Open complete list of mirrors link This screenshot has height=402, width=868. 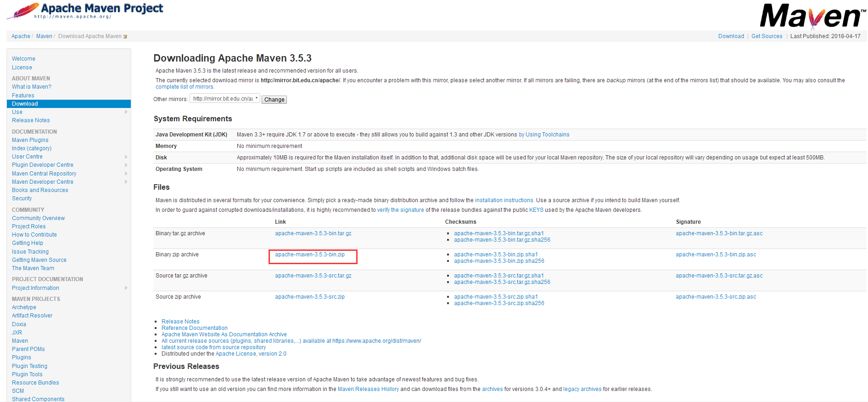point(185,87)
